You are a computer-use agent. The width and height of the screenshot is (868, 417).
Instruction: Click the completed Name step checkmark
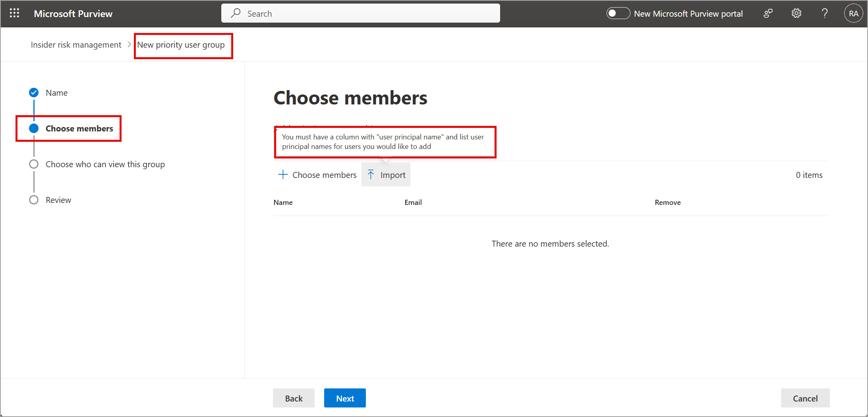pos(34,93)
